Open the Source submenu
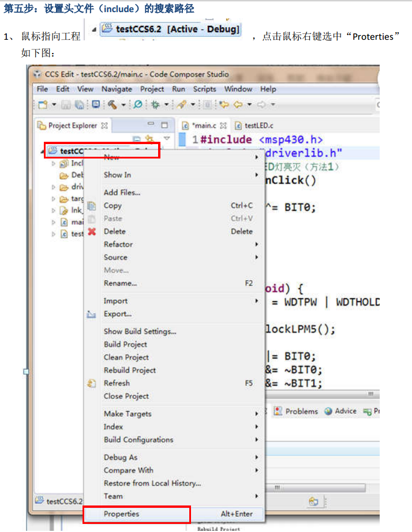The height and width of the screenshot is (532, 412). [x=174, y=257]
